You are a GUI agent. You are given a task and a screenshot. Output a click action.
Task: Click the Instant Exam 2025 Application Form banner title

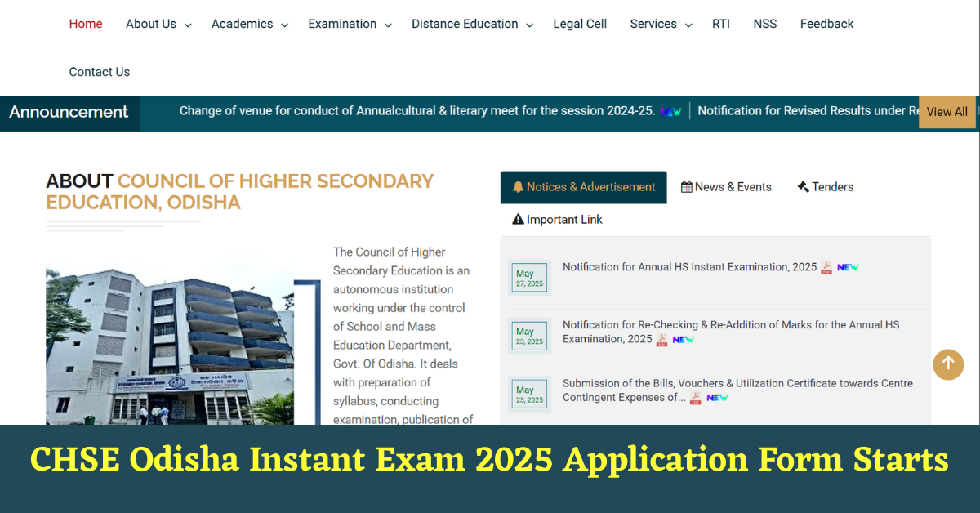490,460
